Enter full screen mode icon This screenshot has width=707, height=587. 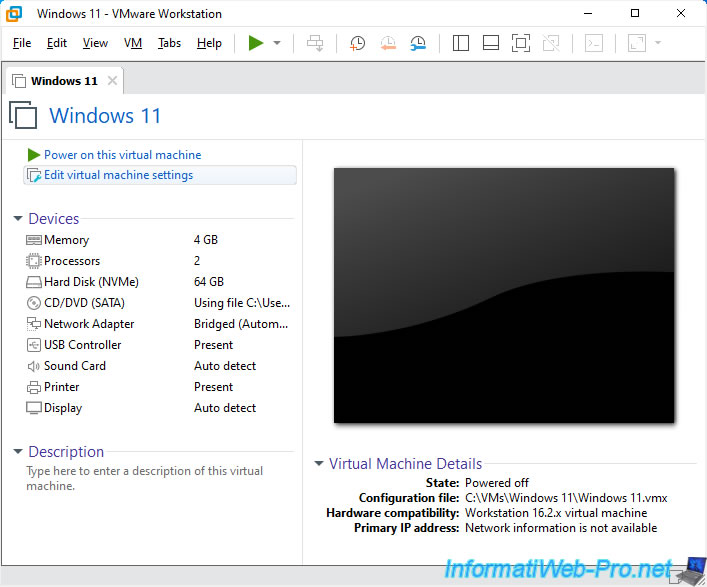[x=520, y=43]
